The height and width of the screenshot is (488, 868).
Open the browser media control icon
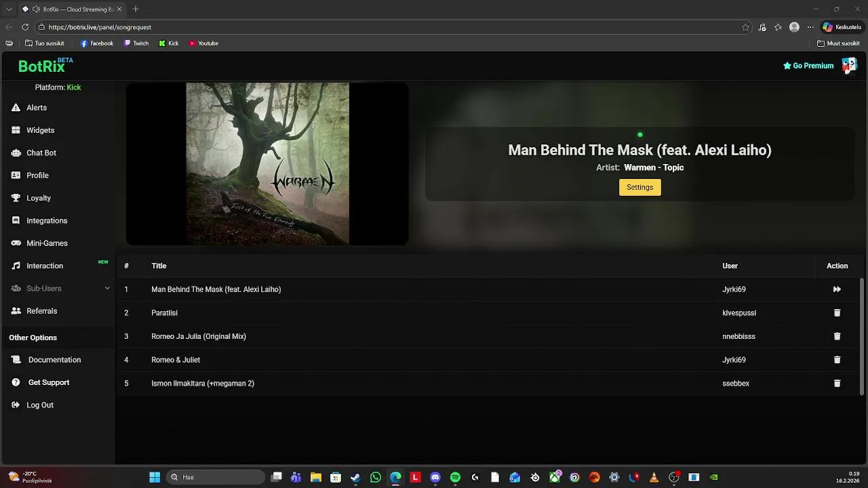(x=762, y=27)
